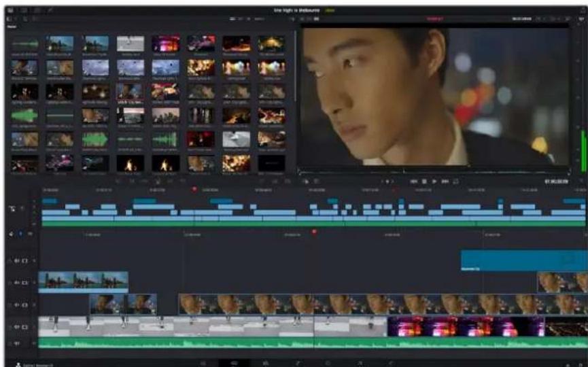This screenshot has width=588, height=367.
Task: Select the city skyline clip in the timeline
Action: click(x=83, y=282)
